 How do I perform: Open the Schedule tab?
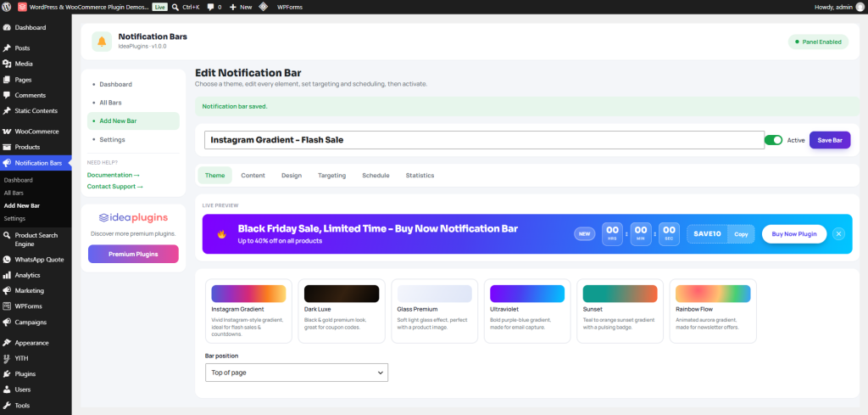(376, 175)
